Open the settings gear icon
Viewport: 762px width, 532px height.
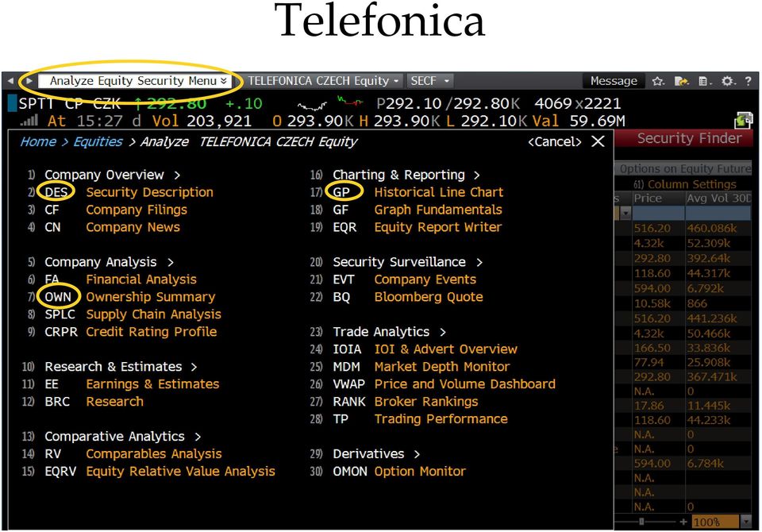pyautogui.click(x=727, y=81)
